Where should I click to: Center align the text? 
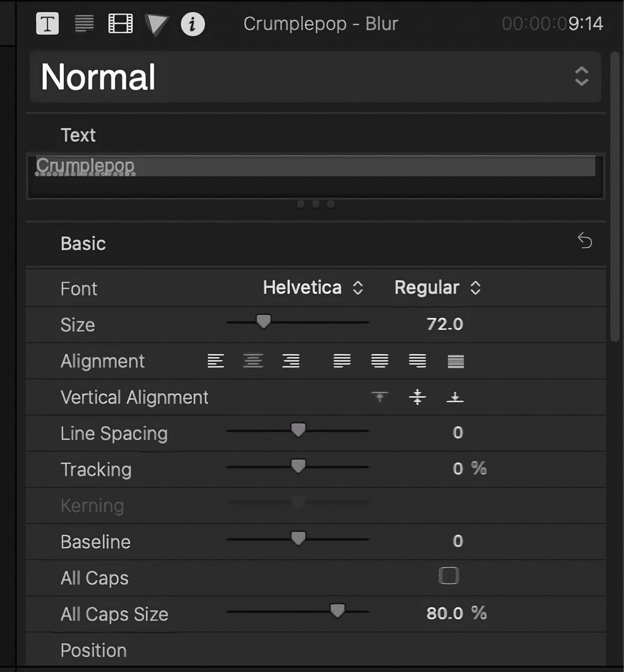[253, 361]
